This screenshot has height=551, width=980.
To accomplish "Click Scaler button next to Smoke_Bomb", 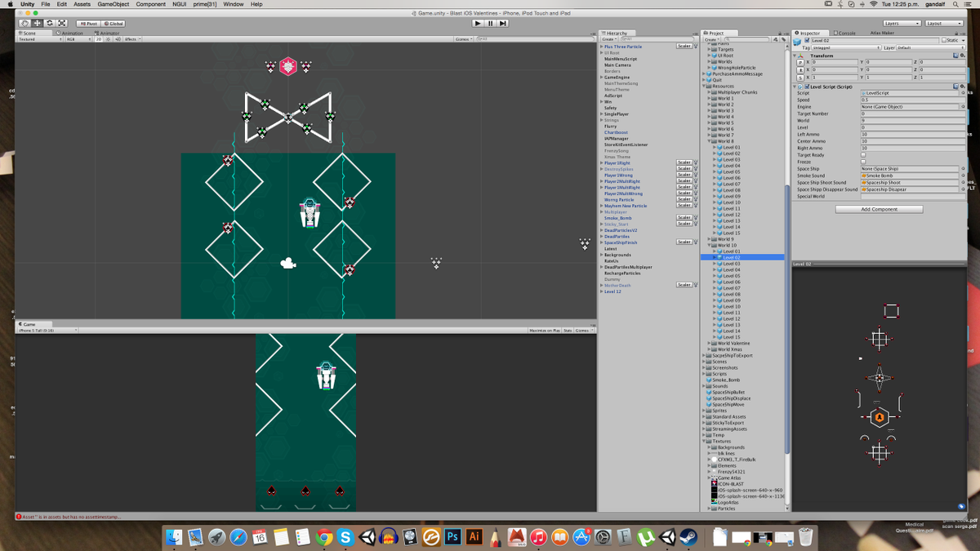I will [x=684, y=217].
